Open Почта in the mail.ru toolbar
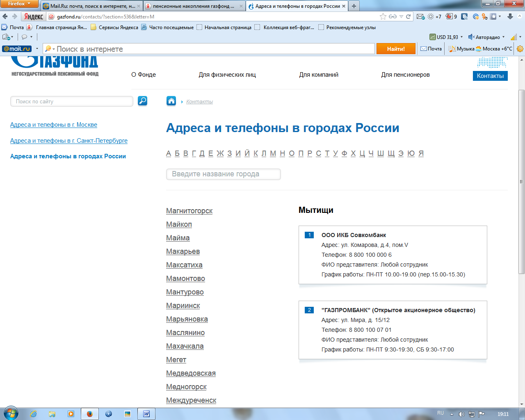 (x=431, y=49)
